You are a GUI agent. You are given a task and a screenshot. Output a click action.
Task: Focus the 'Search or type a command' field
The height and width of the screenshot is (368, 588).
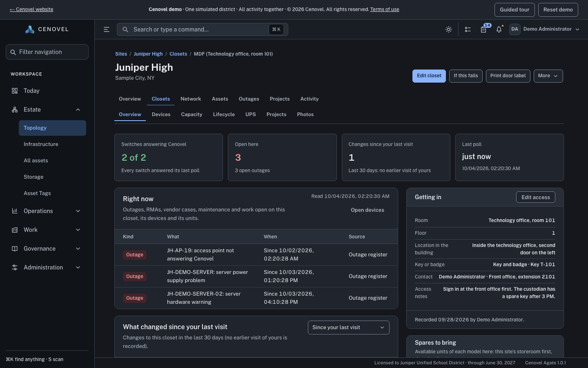click(x=203, y=29)
